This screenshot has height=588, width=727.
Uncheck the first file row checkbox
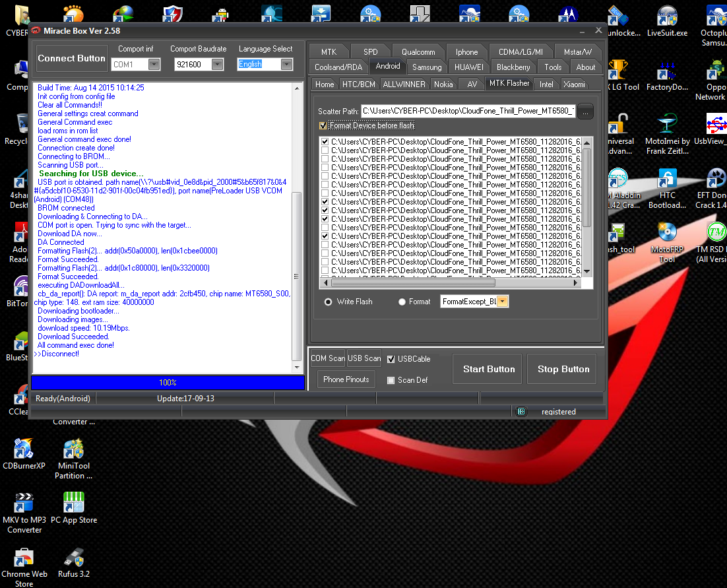(x=325, y=142)
